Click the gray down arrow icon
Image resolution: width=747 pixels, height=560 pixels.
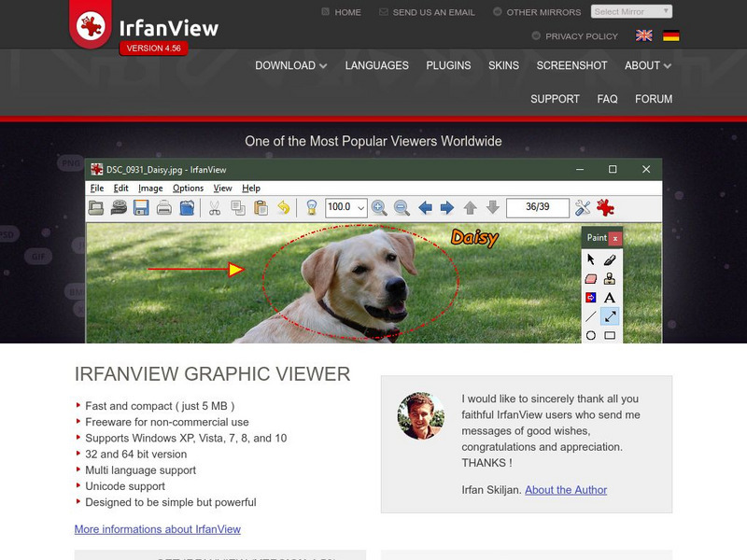point(493,207)
